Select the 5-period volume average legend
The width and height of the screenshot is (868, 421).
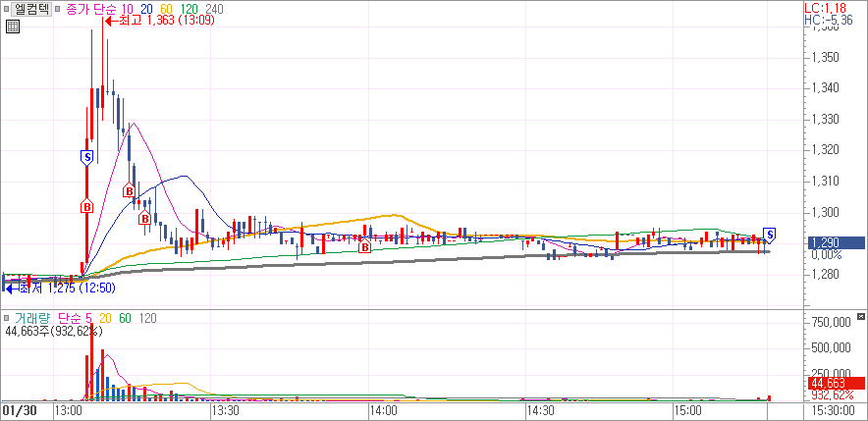pyautogui.click(x=88, y=318)
